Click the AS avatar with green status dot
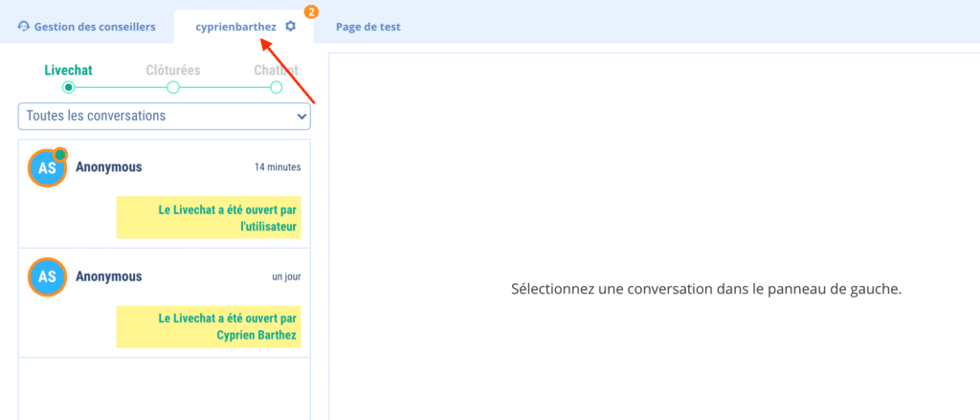Screen dimensions: 980x420 point(47,168)
